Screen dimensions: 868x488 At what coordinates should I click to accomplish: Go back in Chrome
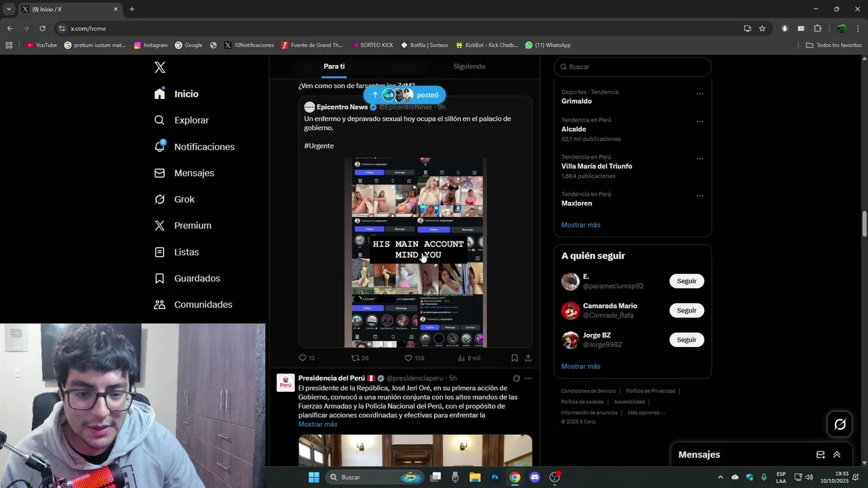[9, 28]
